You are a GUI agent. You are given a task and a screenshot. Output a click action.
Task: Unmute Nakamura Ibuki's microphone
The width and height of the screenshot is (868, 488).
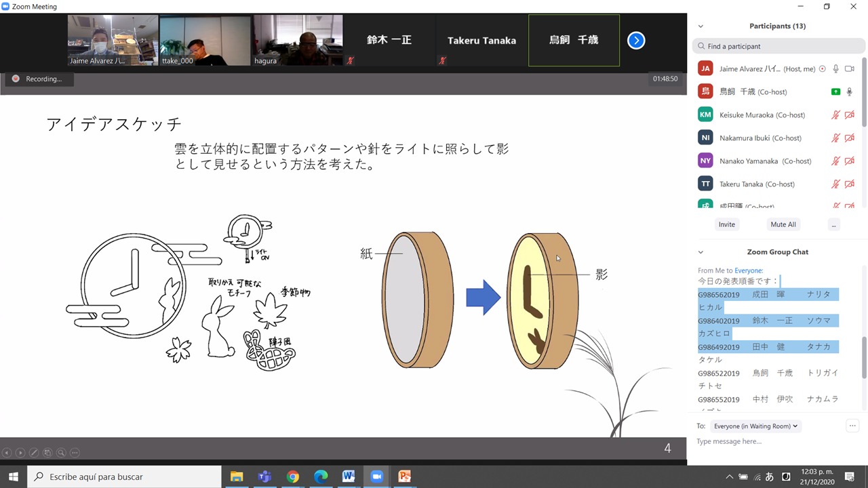(836, 138)
